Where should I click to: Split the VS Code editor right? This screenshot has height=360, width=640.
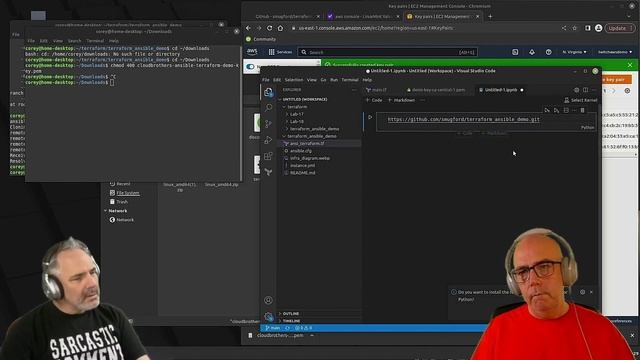click(585, 90)
